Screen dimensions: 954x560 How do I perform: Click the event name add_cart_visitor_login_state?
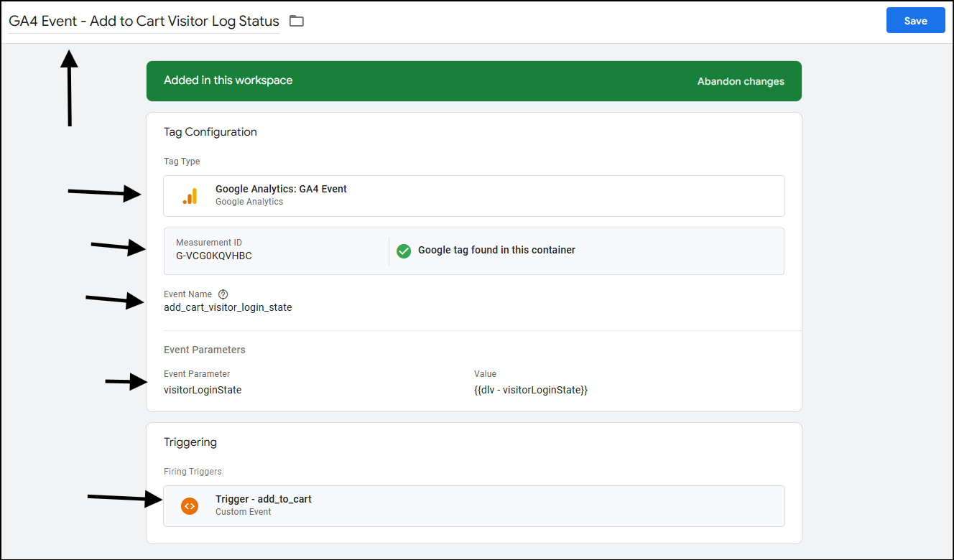228,307
